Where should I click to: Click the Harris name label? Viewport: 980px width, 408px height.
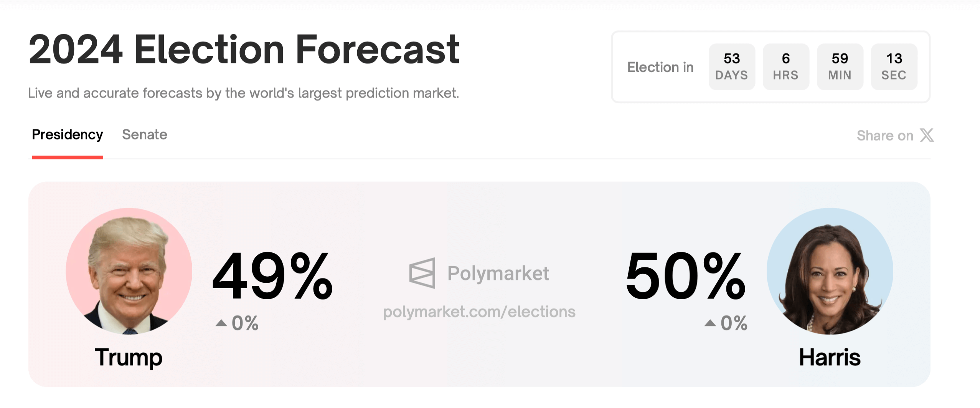coord(830,357)
